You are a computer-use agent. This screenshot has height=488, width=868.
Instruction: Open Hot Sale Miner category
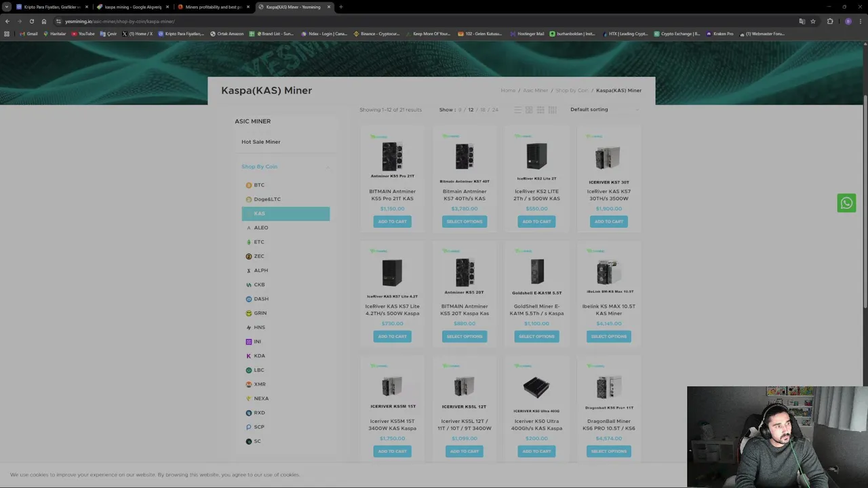point(260,142)
